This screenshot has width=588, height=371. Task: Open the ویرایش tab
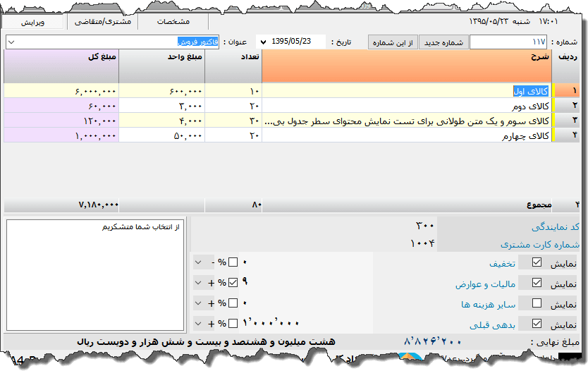click(x=32, y=22)
